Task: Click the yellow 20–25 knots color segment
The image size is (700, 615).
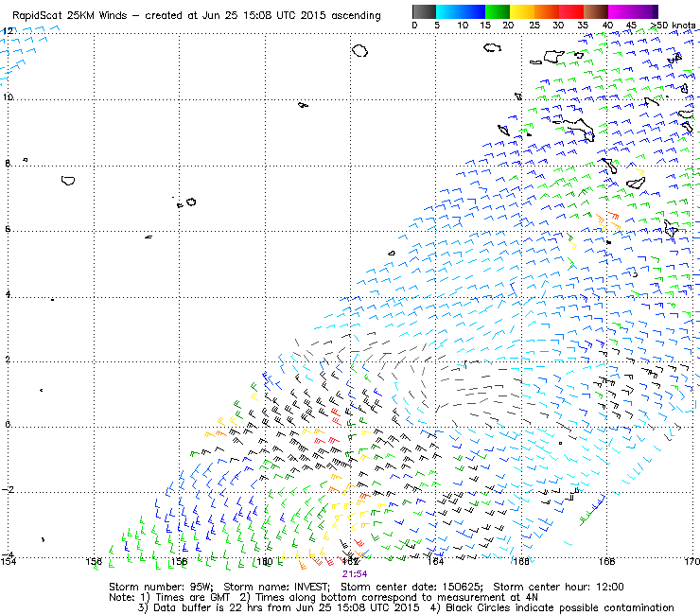Action: pos(522,11)
